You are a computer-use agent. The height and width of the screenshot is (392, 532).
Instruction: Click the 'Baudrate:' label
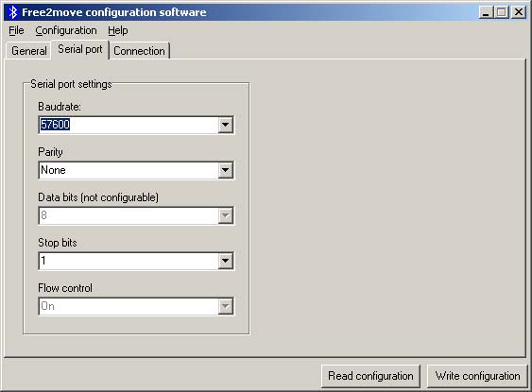point(60,107)
